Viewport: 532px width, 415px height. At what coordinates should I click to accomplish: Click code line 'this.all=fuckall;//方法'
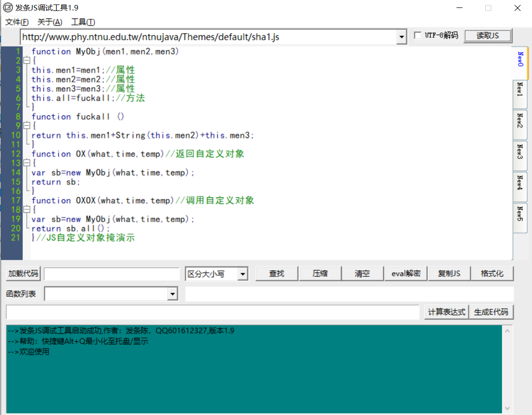pyautogui.click(x=88, y=98)
